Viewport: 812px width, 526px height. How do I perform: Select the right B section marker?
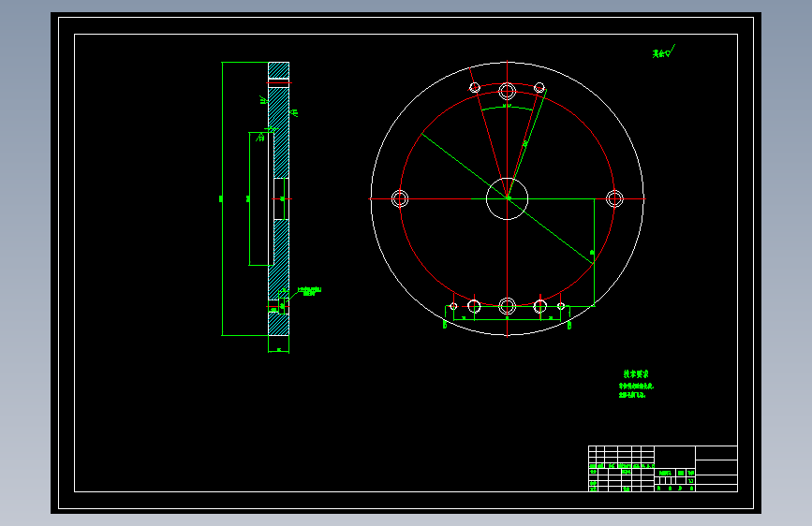(569, 325)
